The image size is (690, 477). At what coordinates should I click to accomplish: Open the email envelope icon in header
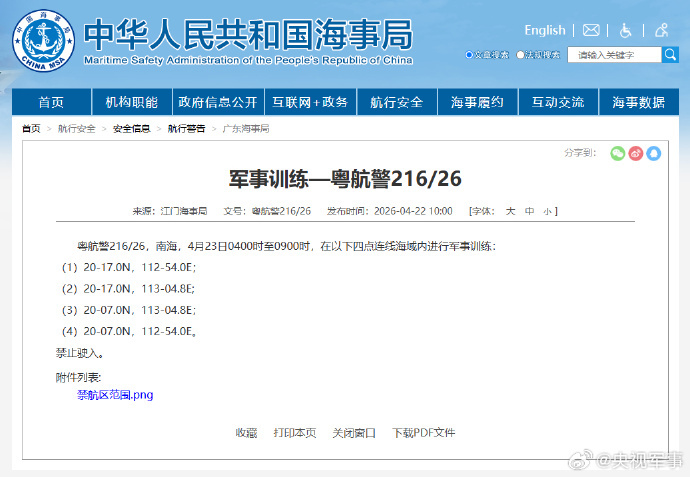point(591,30)
